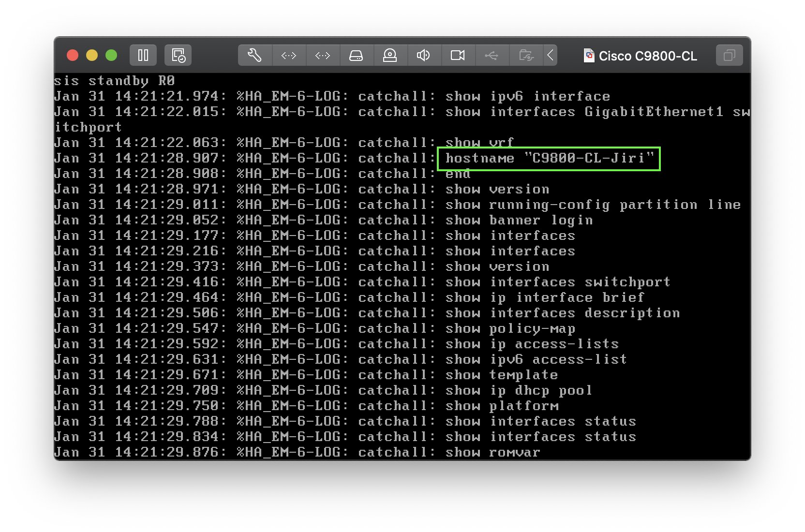Collapse the device toolbar chevron
The height and width of the screenshot is (532, 805).
tap(550, 55)
